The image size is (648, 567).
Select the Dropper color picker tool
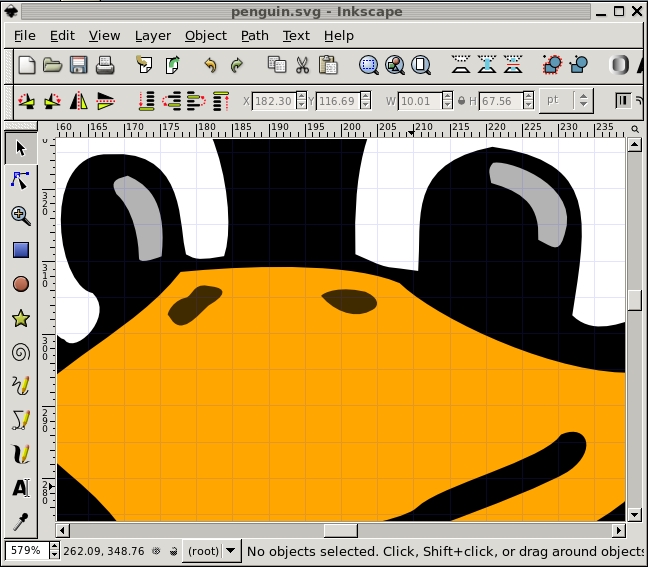pyautogui.click(x=20, y=521)
